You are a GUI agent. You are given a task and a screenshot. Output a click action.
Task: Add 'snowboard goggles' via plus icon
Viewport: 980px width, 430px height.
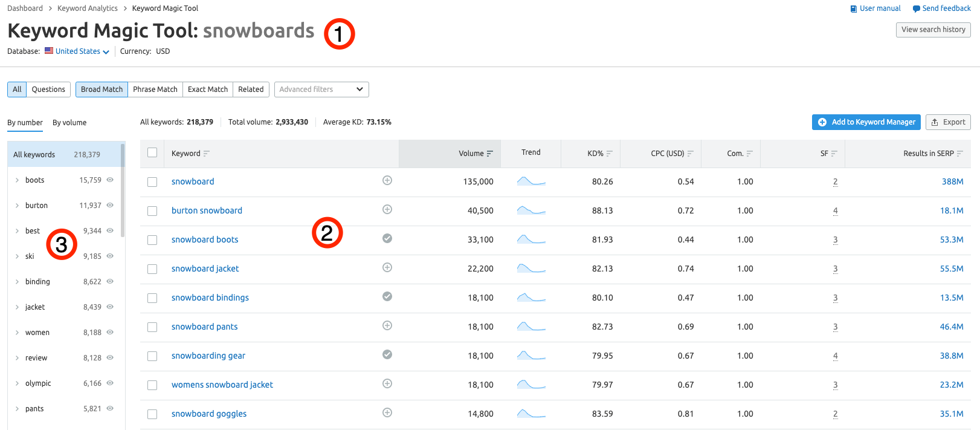tap(387, 412)
